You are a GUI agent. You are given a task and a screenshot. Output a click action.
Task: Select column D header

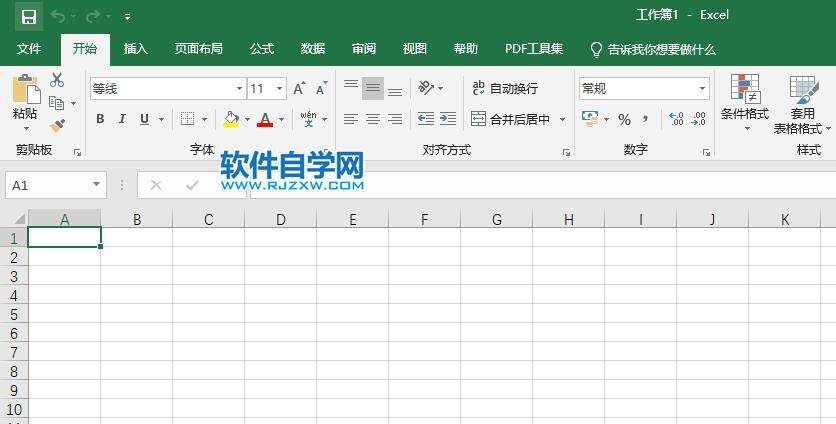coord(280,219)
